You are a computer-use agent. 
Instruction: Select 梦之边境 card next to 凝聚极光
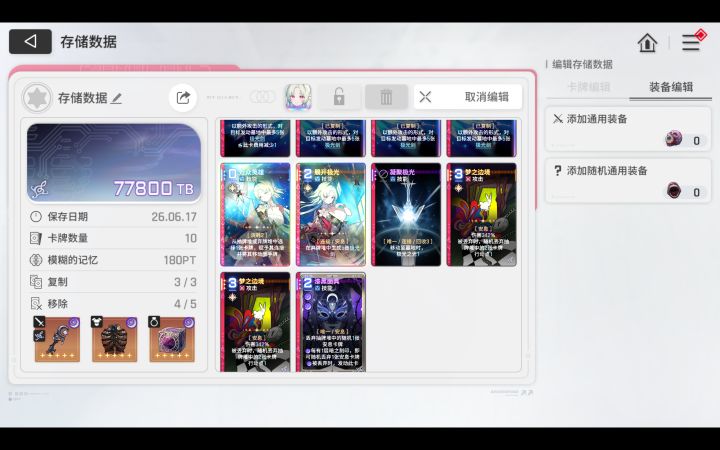(x=481, y=214)
